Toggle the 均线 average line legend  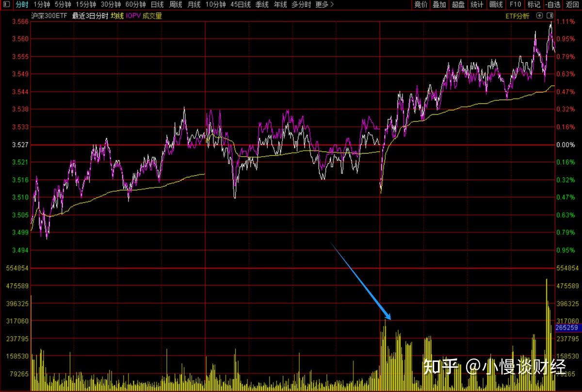click(x=116, y=16)
